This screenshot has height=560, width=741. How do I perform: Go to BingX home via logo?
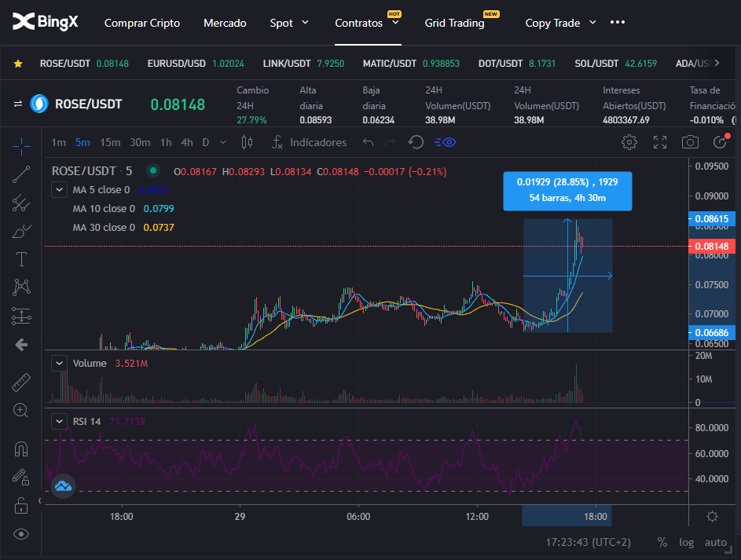(x=46, y=22)
